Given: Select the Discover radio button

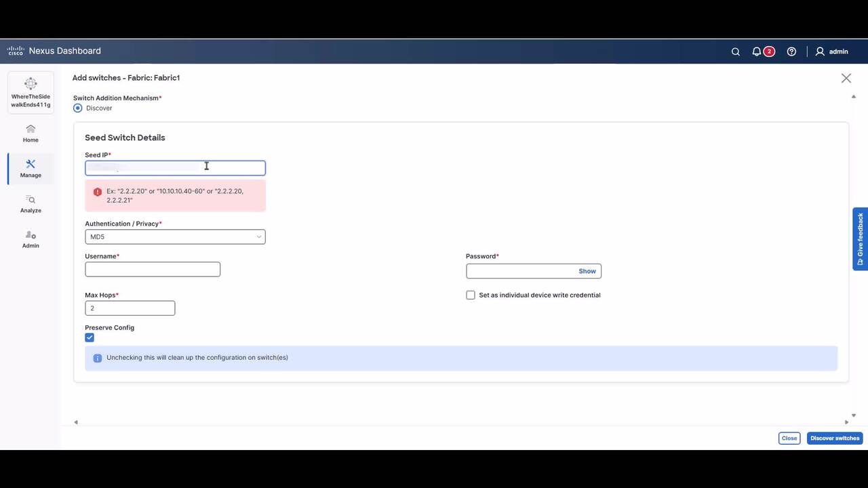Looking at the screenshot, I should point(78,108).
